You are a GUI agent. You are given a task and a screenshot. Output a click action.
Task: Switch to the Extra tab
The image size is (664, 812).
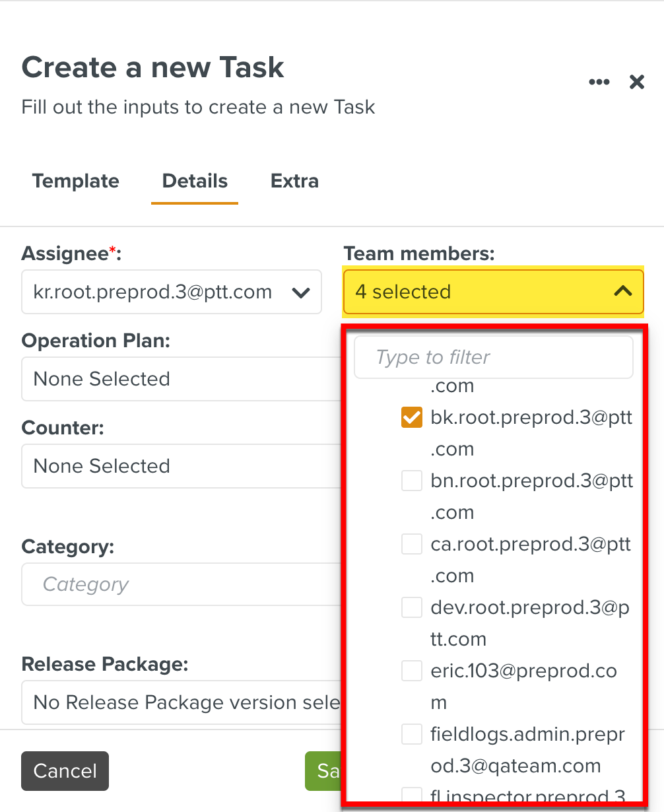pyautogui.click(x=294, y=181)
